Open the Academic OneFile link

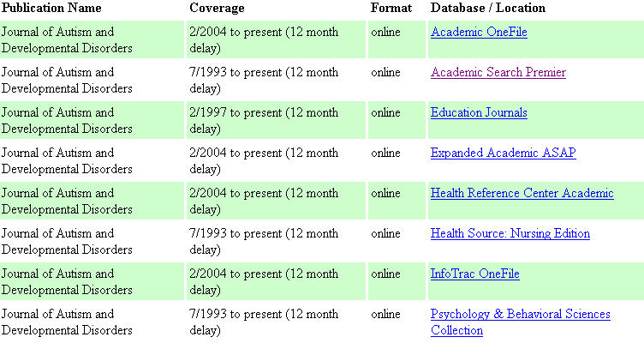coord(479,32)
